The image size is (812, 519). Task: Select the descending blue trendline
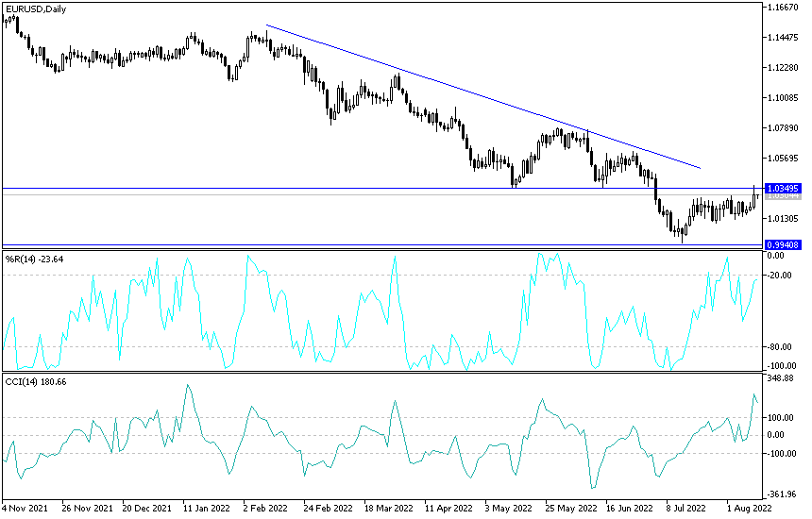click(x=483, y=96)
